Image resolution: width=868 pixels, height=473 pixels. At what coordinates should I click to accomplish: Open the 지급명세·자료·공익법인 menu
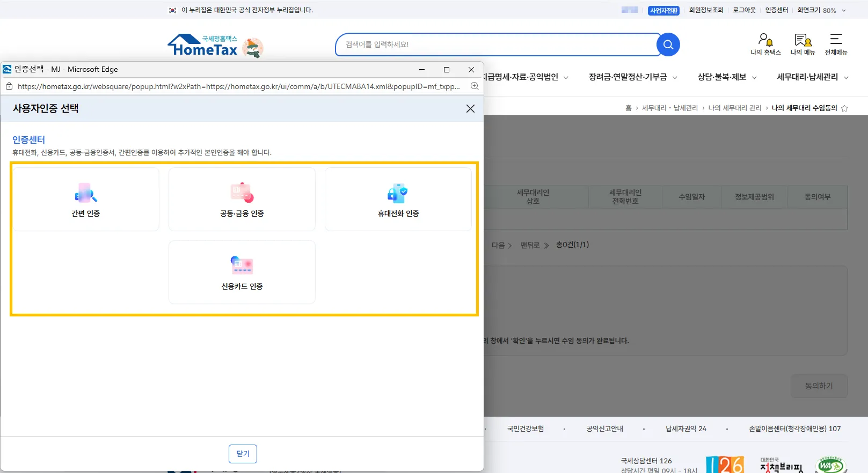pyautogui.click(x=526, y=77)
